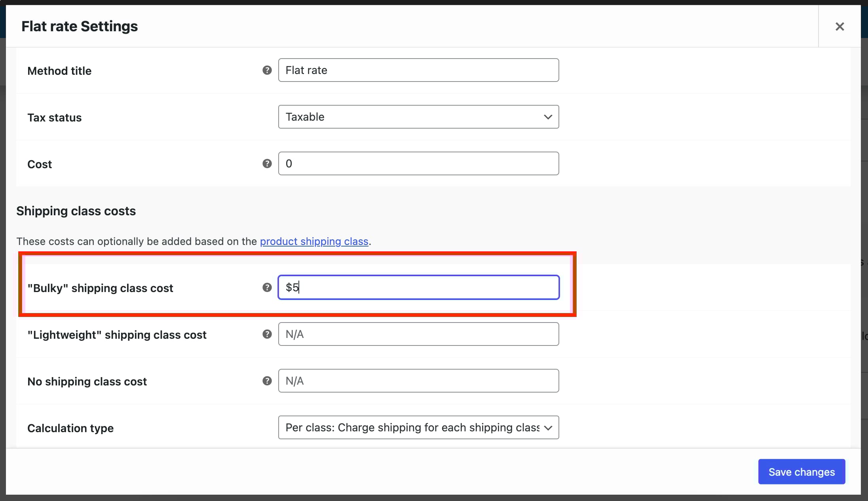Dismiss the dialog with the X icon
Screen dimensions: 868x501
coord(840,26)
